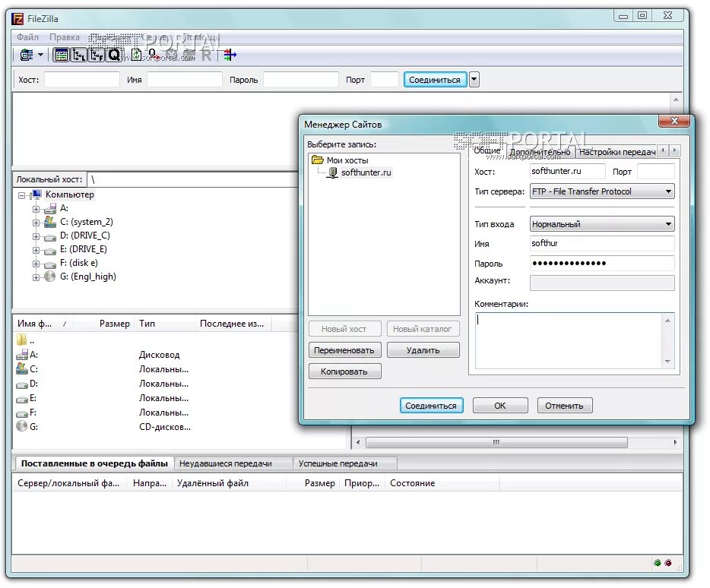Click the up arrow of message log scrollbar
Screen dimensions: 710x588
(676, 100)
